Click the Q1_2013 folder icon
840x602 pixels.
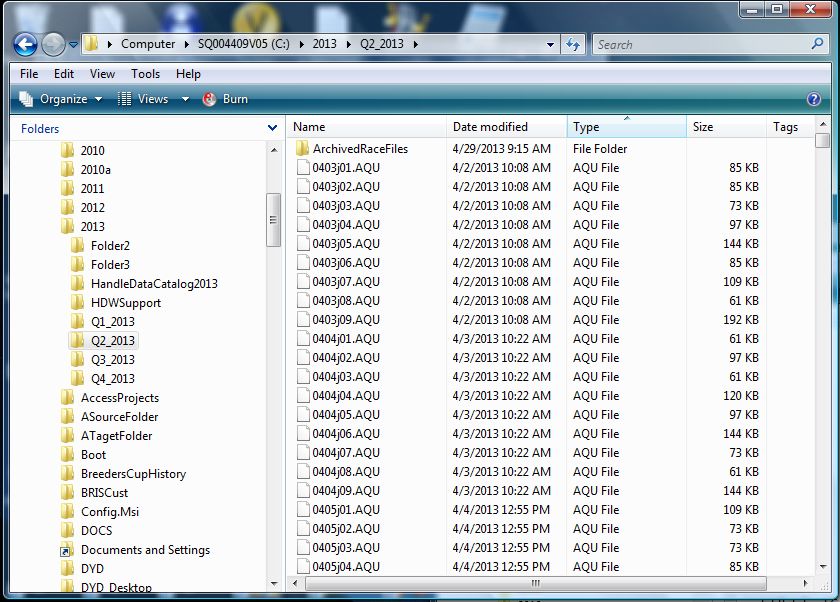click(77, 321)
